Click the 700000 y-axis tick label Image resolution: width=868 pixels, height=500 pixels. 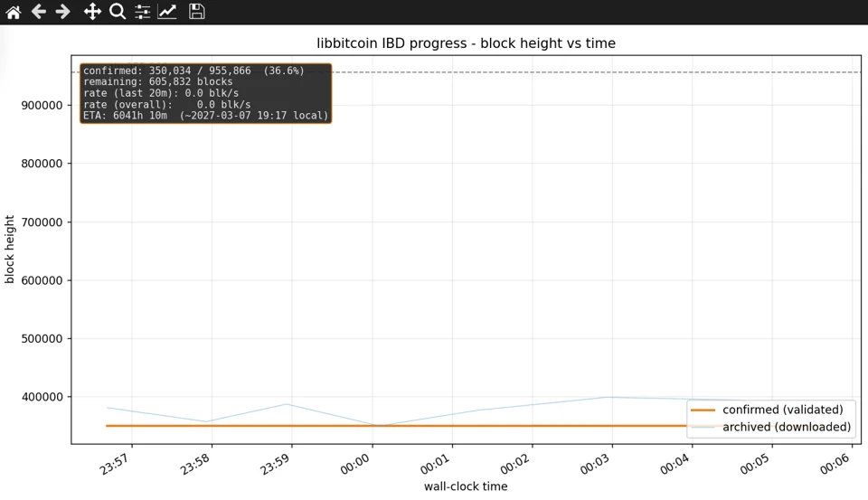pyautogui.click(x=42, y=222)
